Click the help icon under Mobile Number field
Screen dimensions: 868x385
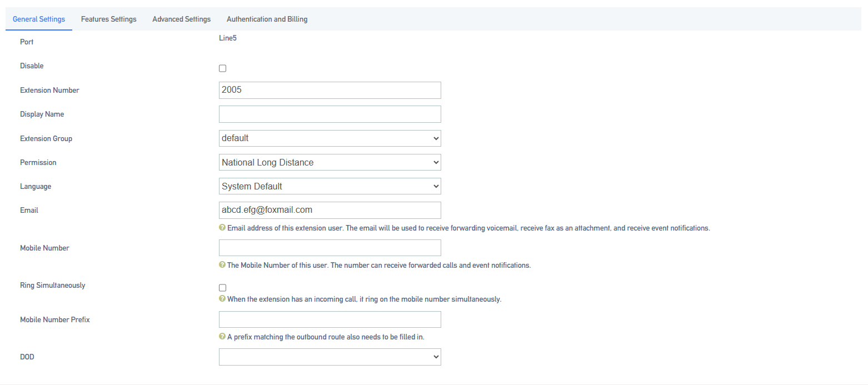[222, 265]
